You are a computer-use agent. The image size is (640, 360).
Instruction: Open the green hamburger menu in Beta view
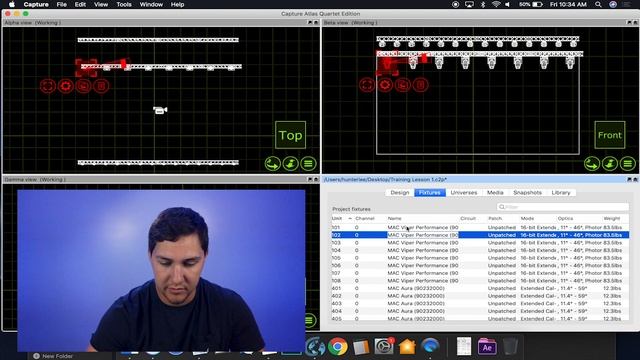pos(628,164)
